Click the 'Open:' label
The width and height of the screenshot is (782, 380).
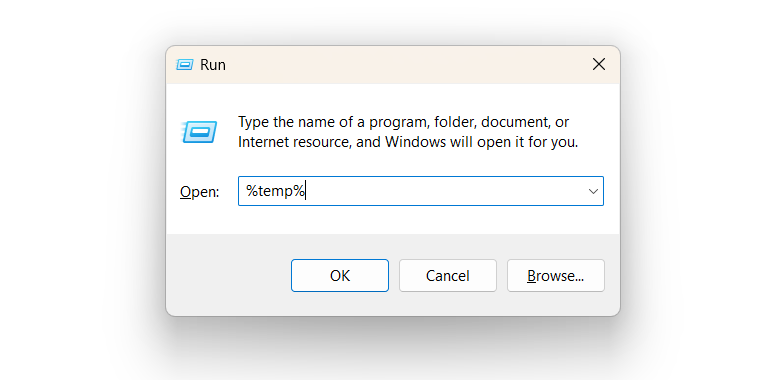(199, 192)
